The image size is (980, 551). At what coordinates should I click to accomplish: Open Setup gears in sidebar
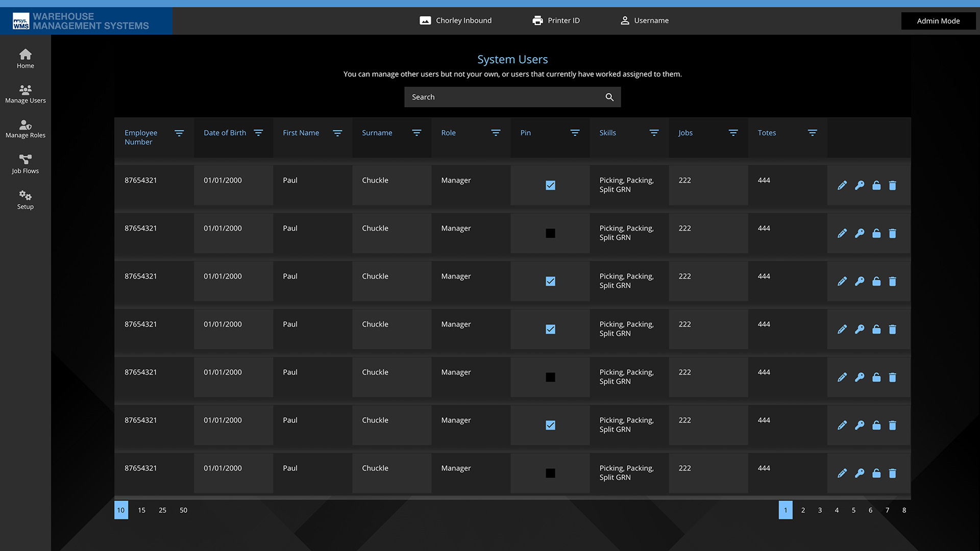point(25,199)
